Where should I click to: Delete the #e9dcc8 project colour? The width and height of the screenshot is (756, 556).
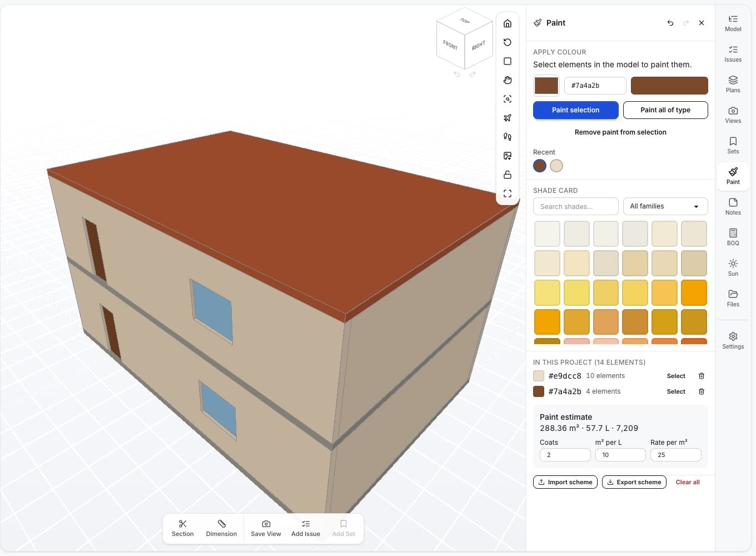[702, 376]
